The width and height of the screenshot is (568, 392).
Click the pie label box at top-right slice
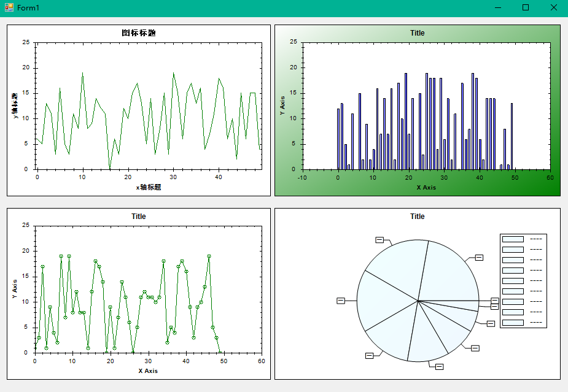click(x=479, y=258)
